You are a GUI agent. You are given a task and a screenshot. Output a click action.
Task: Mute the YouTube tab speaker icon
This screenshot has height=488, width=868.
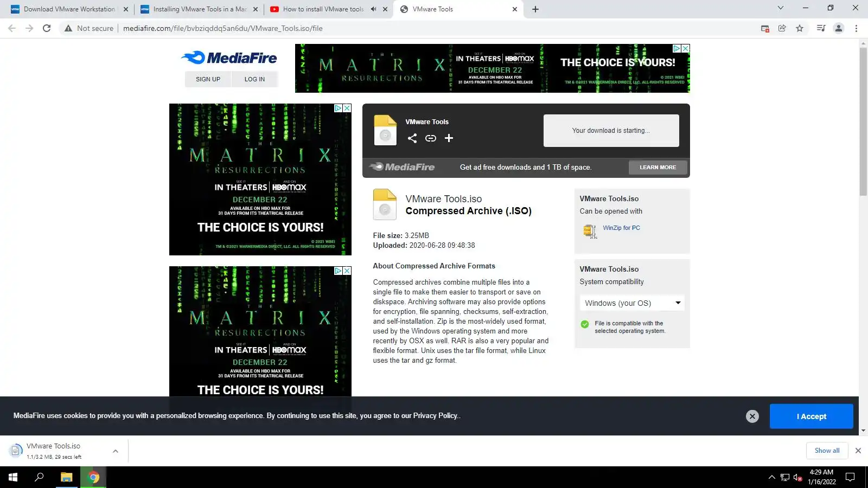[373, 9]
